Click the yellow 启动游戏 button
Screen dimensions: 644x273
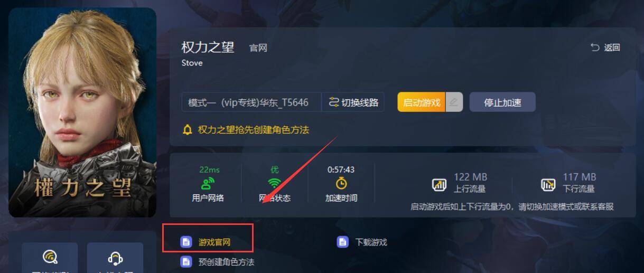click(x=422, y=102)
